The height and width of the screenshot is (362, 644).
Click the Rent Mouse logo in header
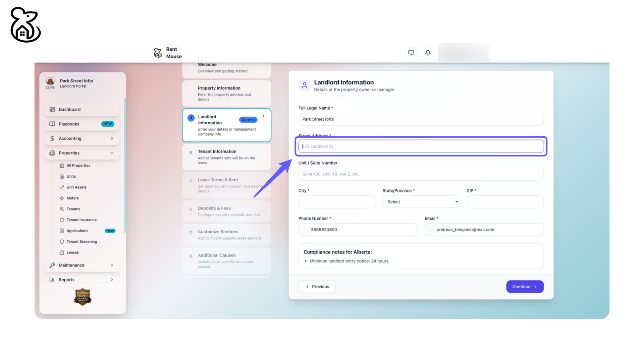[x=167, y=53]
